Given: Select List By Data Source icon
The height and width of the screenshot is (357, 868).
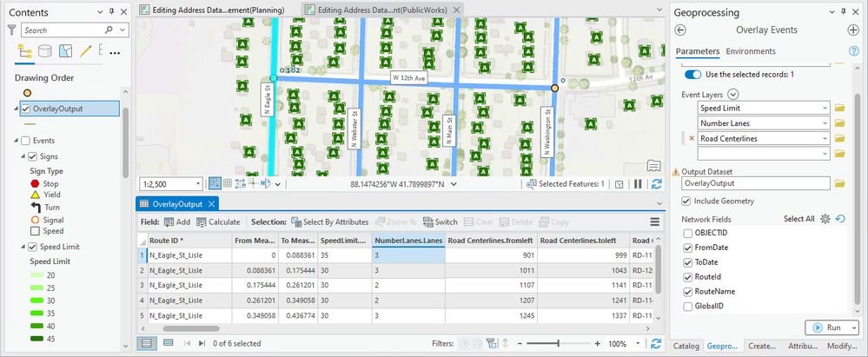Looking at the screenshot, I should point(45,51).
